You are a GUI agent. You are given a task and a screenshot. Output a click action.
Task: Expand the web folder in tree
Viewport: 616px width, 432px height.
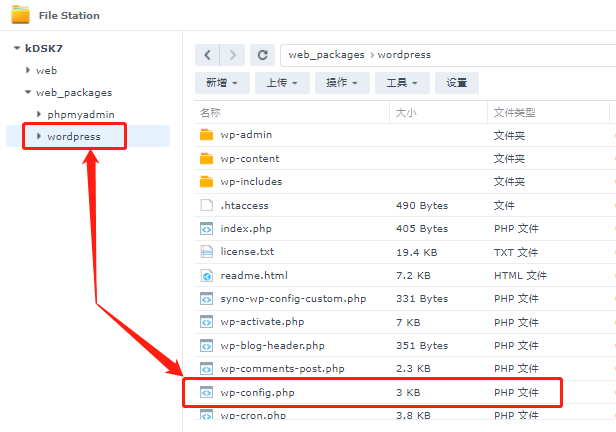[28, 70]
